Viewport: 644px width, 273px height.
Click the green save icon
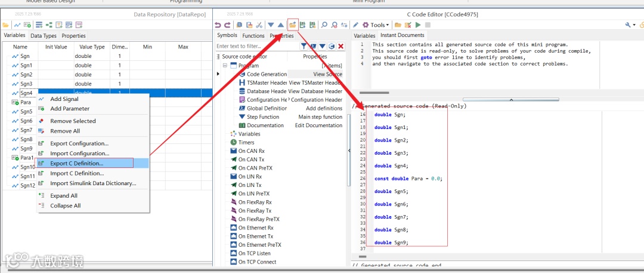(303, 25)
